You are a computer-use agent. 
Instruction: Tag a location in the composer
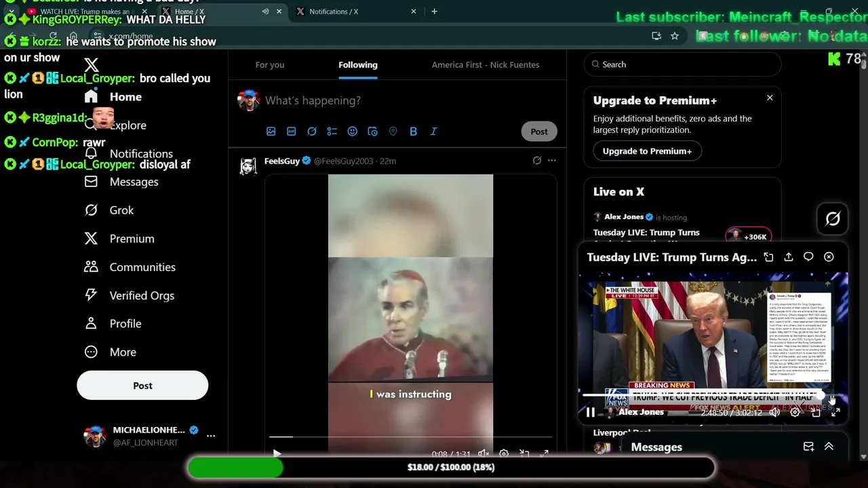393,131
